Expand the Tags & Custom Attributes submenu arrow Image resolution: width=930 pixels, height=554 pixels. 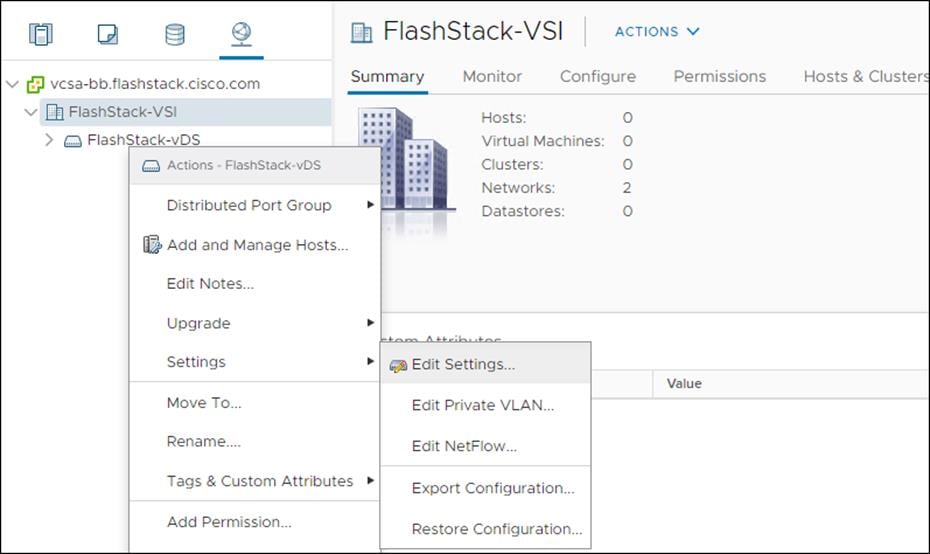[x=370, y=480]
